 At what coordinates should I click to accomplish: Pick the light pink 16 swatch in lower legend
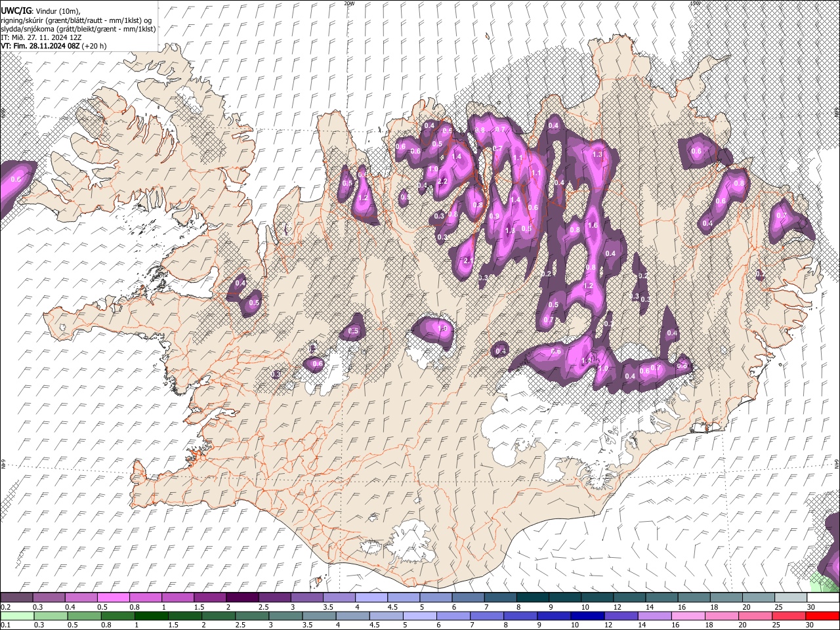(687, 616)
